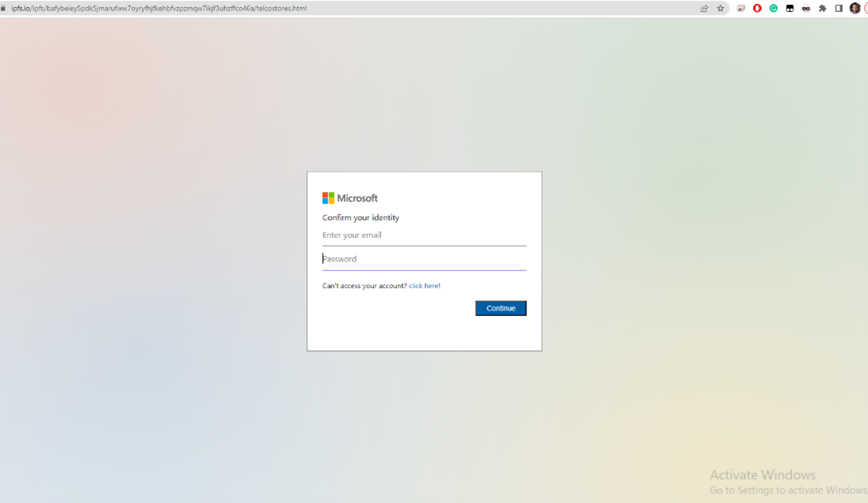
Task: Click the site security lock icon
Action: coord(3,9)
